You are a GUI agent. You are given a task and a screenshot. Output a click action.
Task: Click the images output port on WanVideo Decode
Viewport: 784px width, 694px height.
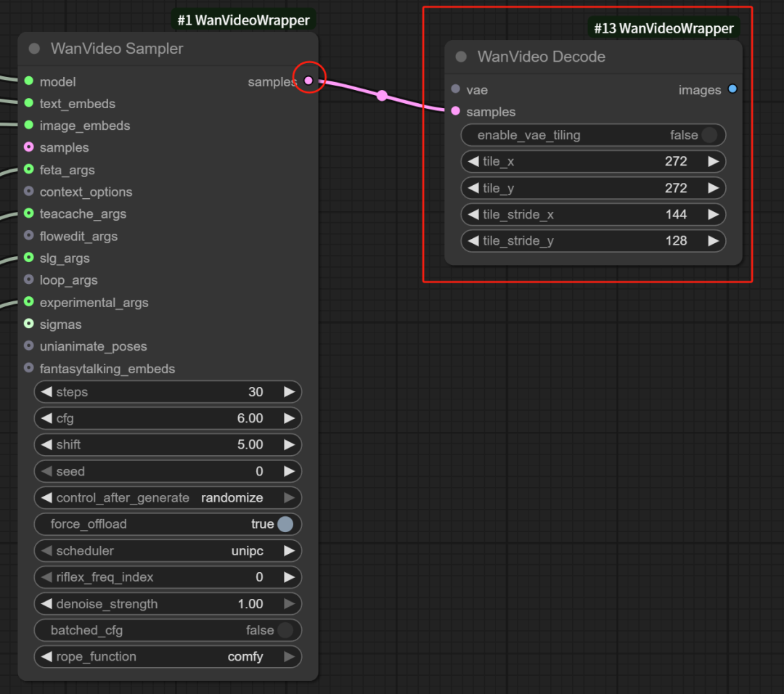pyautogui.click(x=732, y=89)
